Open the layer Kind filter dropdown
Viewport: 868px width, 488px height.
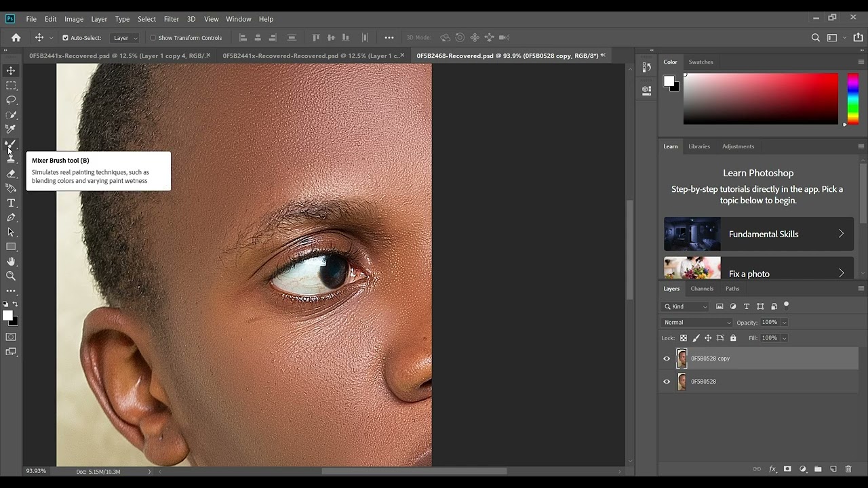click(x=686, y=306)
